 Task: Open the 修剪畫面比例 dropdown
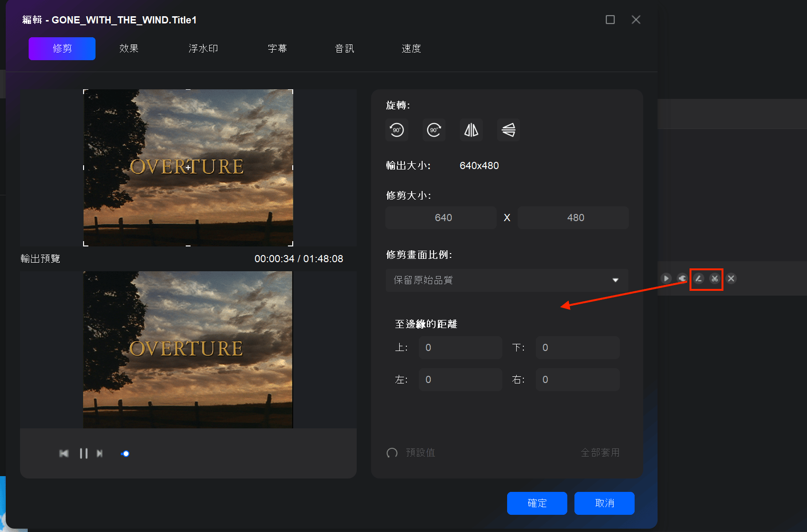pyautogui.click(x=507, y=280)
